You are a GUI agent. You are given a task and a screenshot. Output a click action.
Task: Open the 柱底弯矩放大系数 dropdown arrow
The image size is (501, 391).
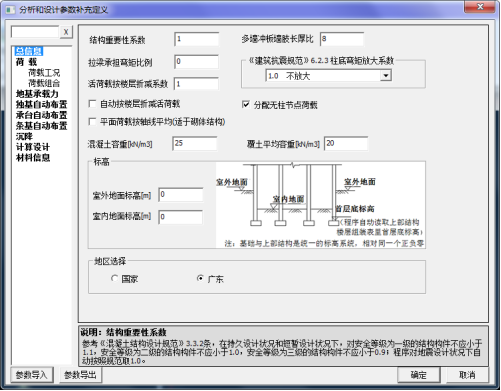tap(386, 76)
